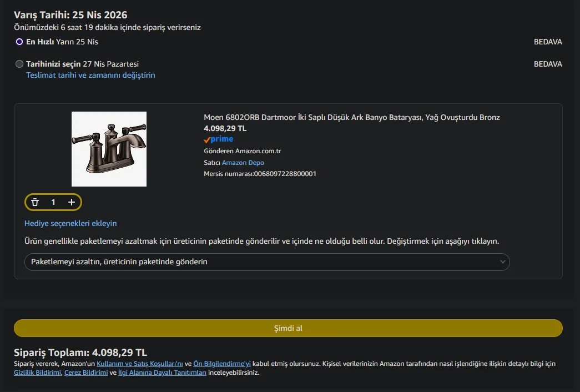This screenshot has height=392, width=580.
Task: Click the chevron of the packaging dropdown
Action: (502, 262)
